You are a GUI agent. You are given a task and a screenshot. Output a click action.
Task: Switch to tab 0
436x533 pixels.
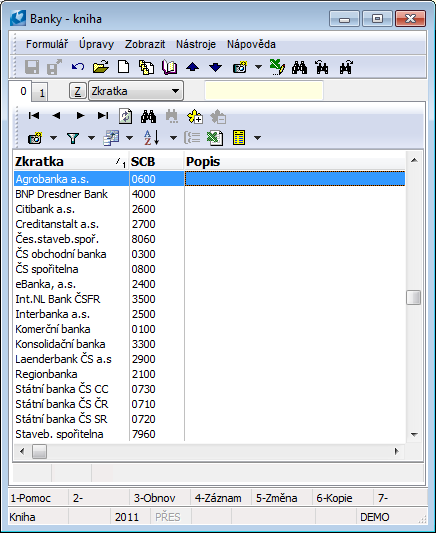click(x=21, y=91)
